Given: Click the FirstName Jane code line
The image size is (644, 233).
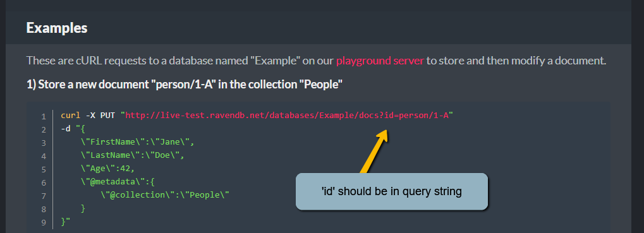Looking at the screenshot, I should pyautogui.click(x=137, y=142).
